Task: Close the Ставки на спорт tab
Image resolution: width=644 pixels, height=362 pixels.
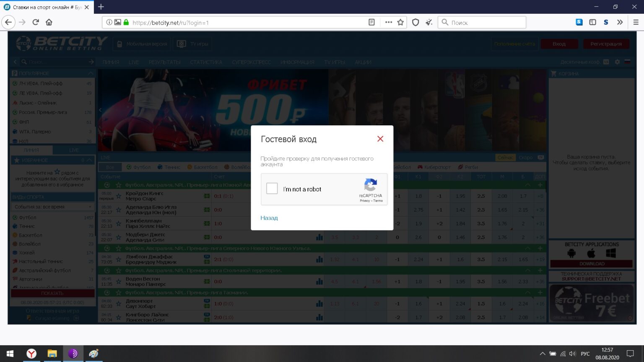Action: click(87, 7)
